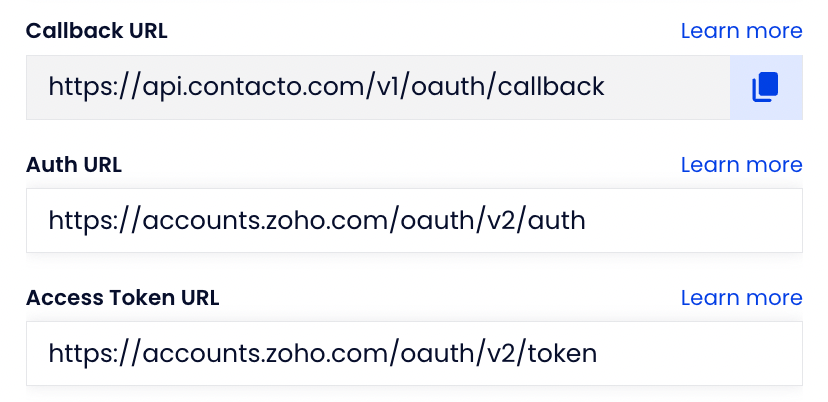Follow the topmost Learn more hyperlink
The image size is (828, 402).
[741, 31]
